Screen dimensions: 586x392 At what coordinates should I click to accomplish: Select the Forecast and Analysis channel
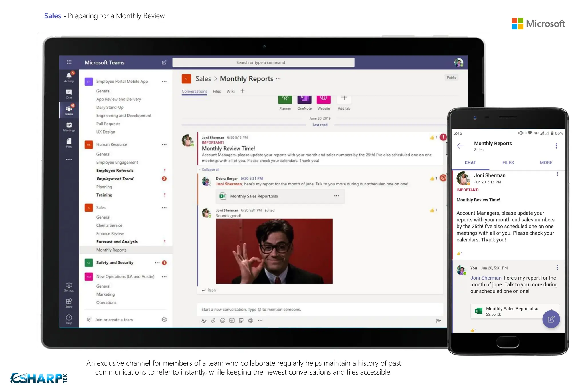(x=117, y=242)
